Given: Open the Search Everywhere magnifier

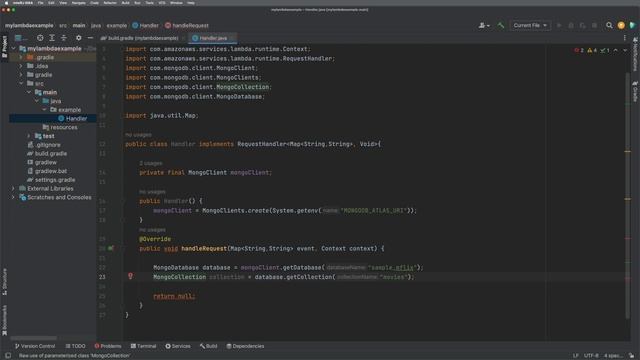Looking at the screenshot, I should tap(609, 25).
